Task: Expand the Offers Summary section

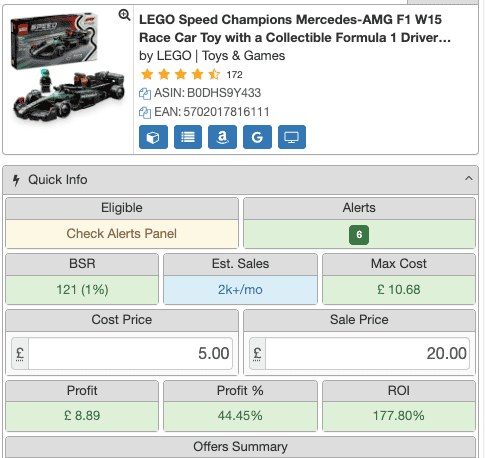Action: coord(240,447)
